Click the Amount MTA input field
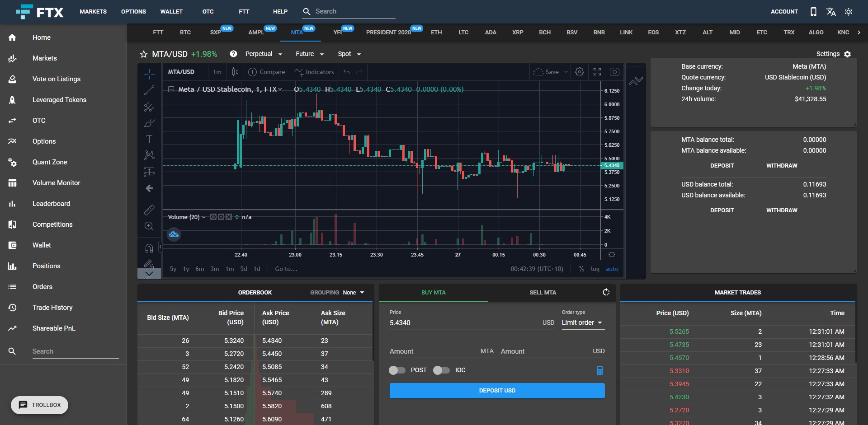Image resolution: width=868 pixels, height=425 pixels. 442,351
